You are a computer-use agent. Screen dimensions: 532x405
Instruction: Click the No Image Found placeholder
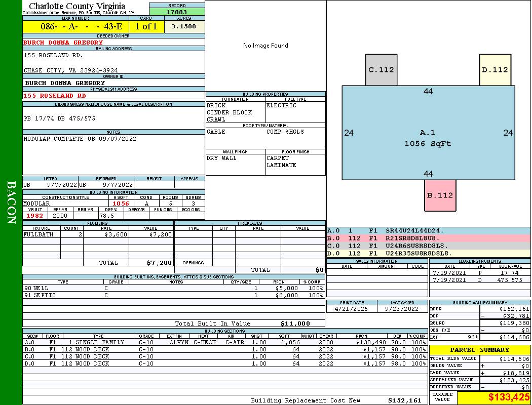point(265,46)
